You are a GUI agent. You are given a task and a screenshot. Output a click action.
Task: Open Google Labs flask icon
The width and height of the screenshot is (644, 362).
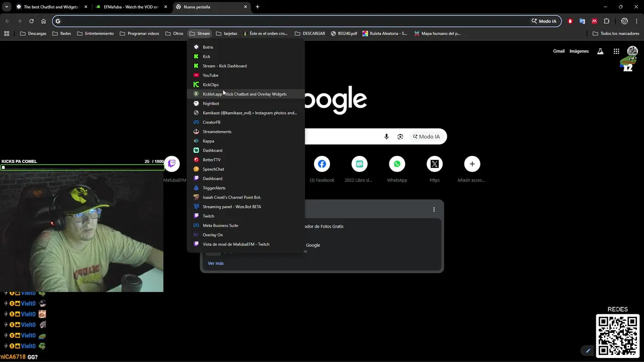tap(600, 51)
